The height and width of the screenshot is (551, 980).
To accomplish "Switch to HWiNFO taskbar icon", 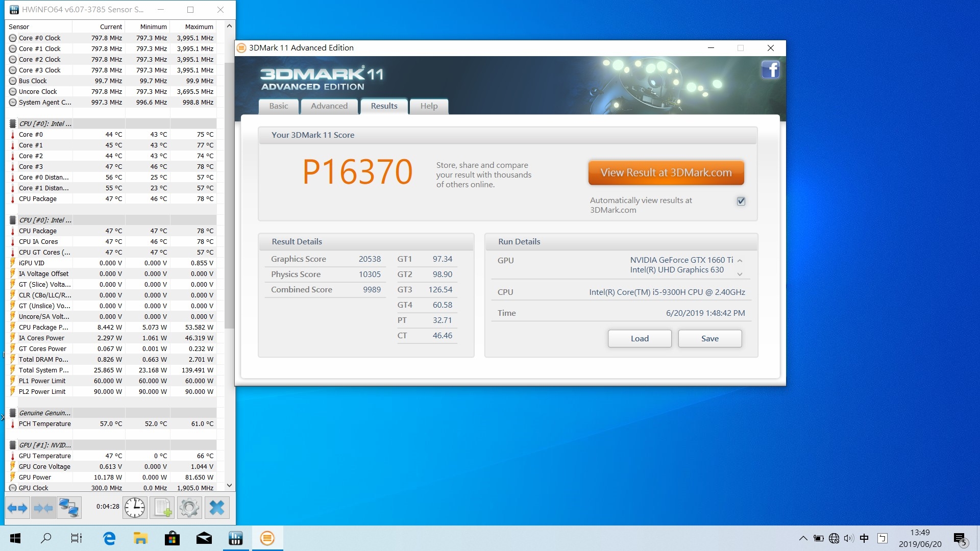I will [x=236, y=538].
